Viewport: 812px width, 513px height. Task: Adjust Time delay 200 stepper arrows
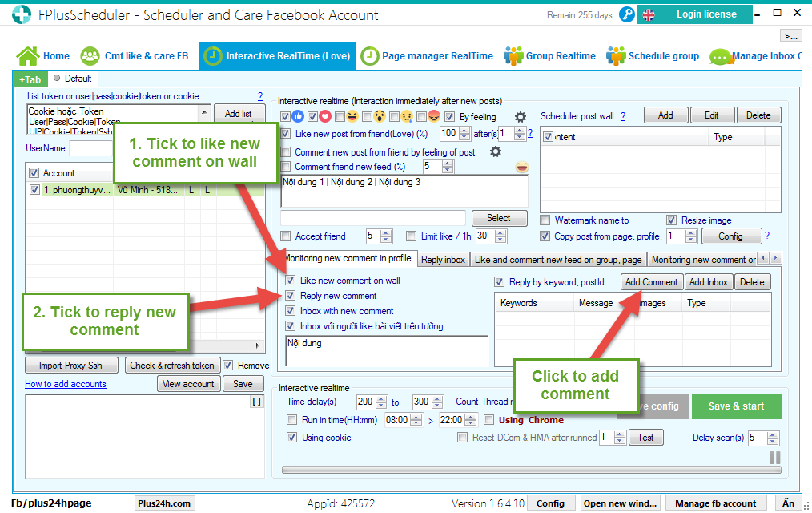click(x=382, y=402)
